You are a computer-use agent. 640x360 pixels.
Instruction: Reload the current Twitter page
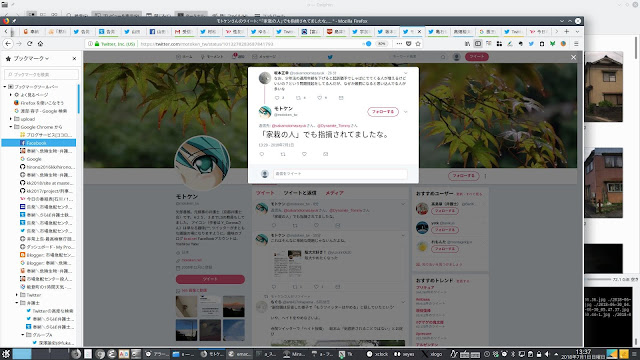29,44
